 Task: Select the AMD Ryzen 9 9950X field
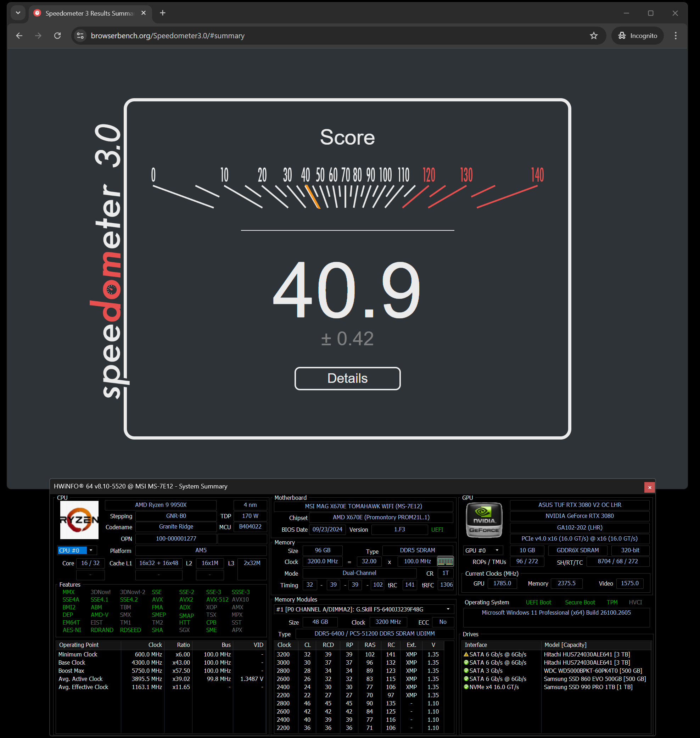(161, 505)
